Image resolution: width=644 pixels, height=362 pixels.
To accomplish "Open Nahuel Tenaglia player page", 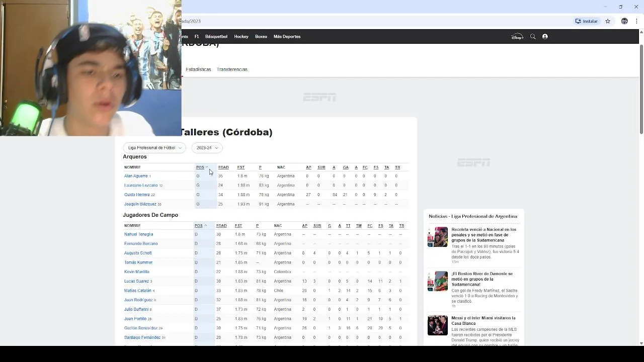I will (139, 234).
